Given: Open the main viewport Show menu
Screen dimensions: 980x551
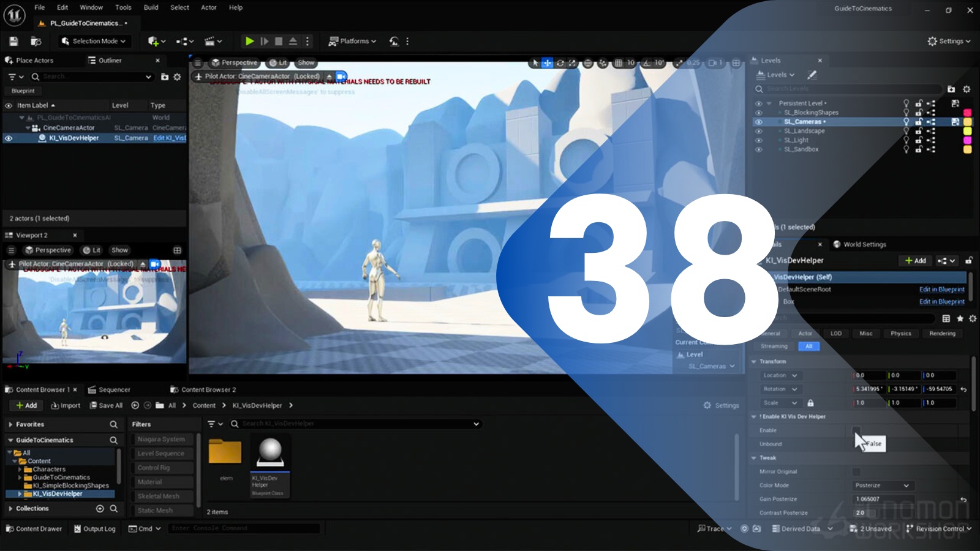Looking at the screenshot, I should pos(306,62).
